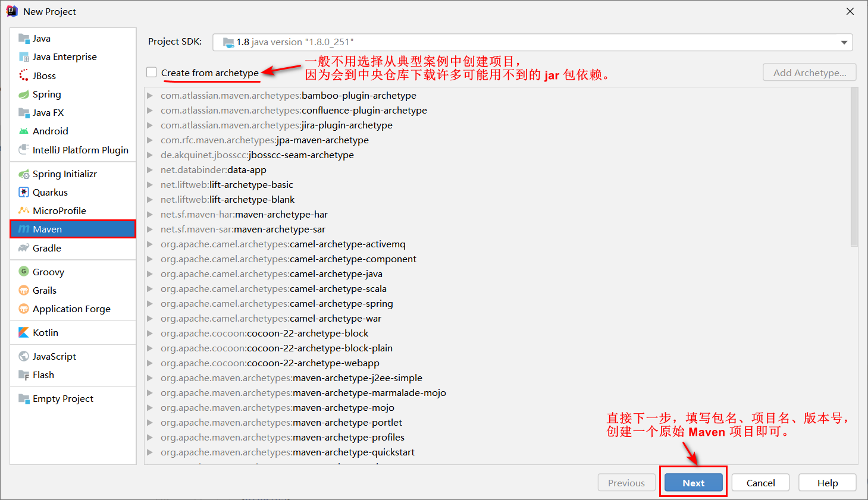Click the Cancel button
The width and height of the screenshot is (868, 500).
(x=761, y=483)
